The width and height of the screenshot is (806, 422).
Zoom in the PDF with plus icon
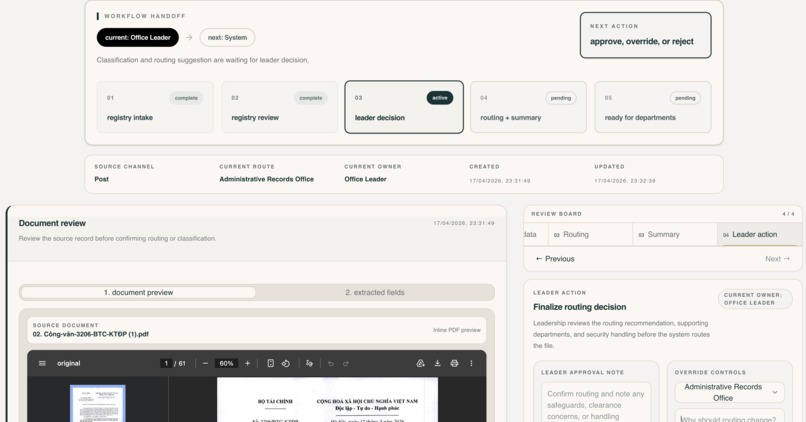[x=247, y=363]
